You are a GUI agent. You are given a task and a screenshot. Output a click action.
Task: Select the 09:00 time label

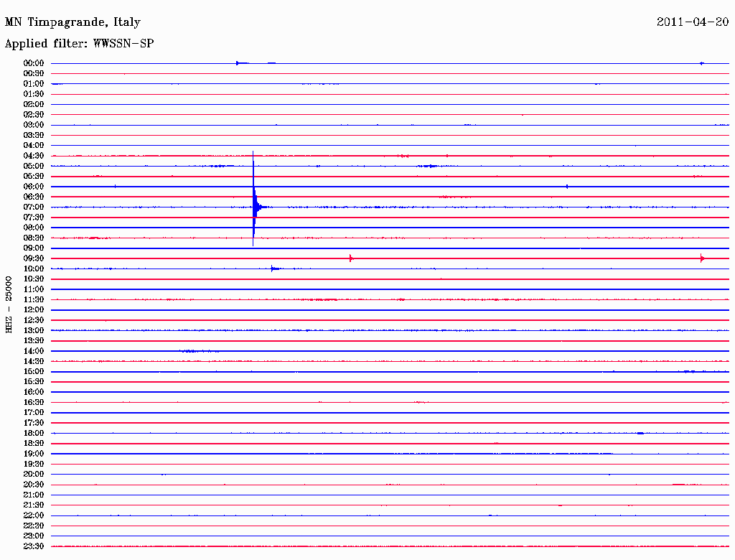(34, 248)
